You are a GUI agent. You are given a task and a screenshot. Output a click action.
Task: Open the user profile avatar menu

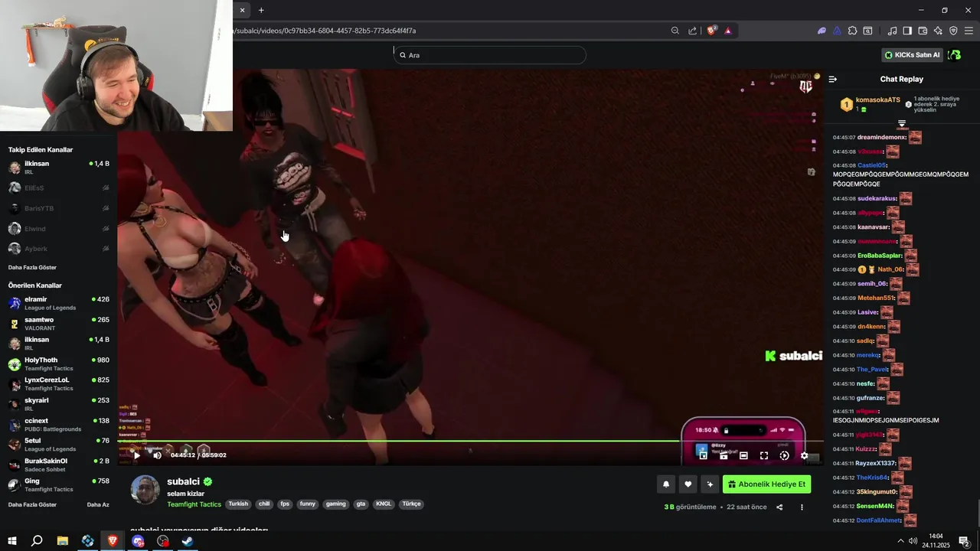pos(955,55)
